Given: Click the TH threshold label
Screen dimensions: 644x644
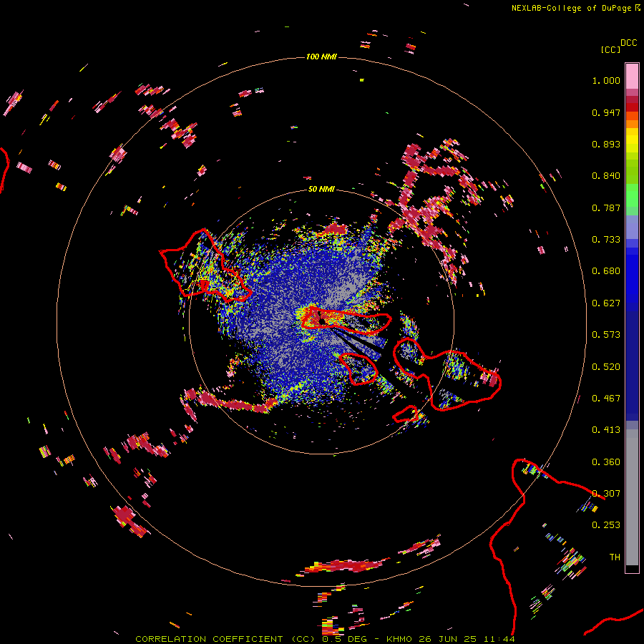Looking at the screenshot, I should [x=615, y=557].
